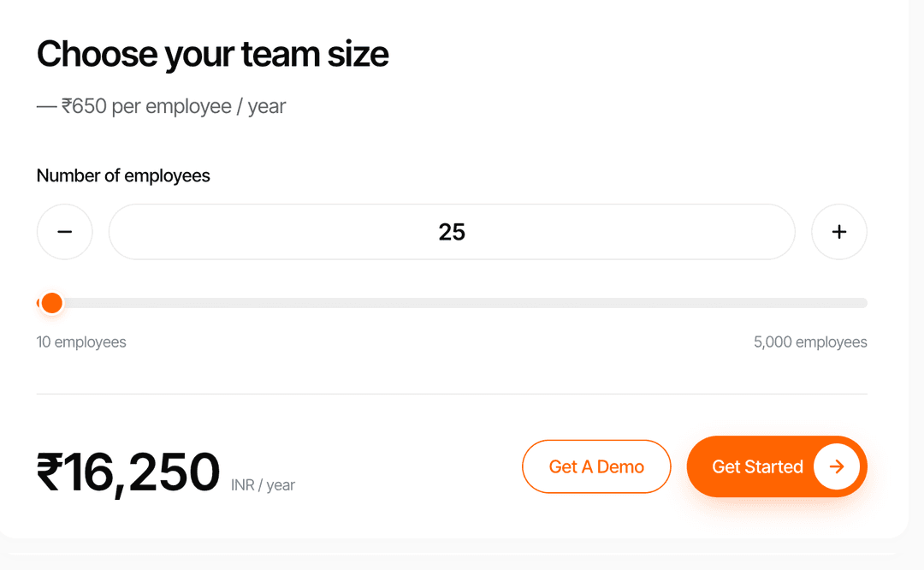Click the Get Started text label

757,466
